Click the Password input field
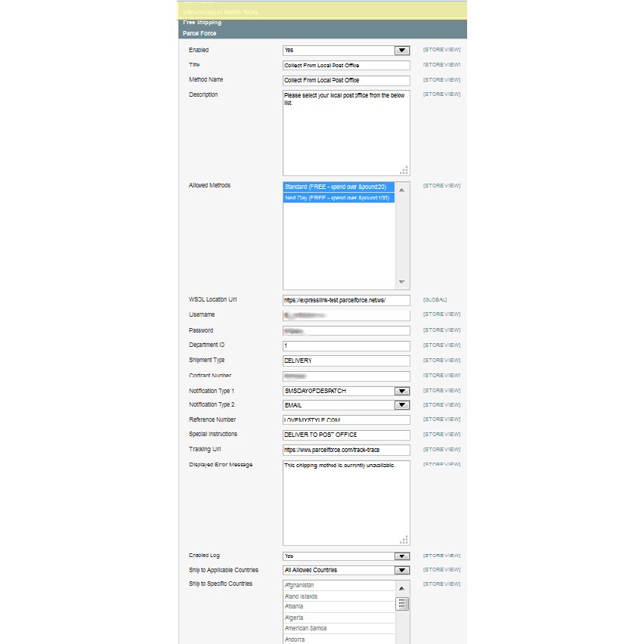Image resolution: width=644 pixels, height=644 pixels. click(346, 330)
